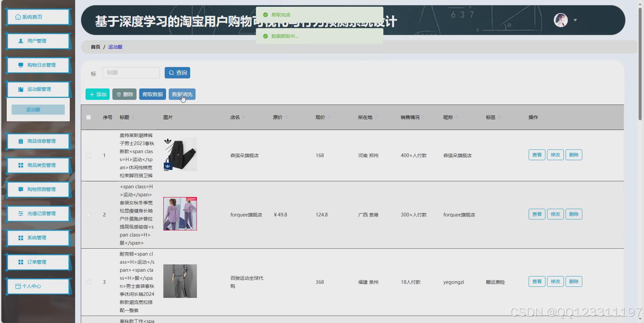Click the card icon beside 个人中心
The width and height of the screenshot is (644, 323).
pos(18,286)
